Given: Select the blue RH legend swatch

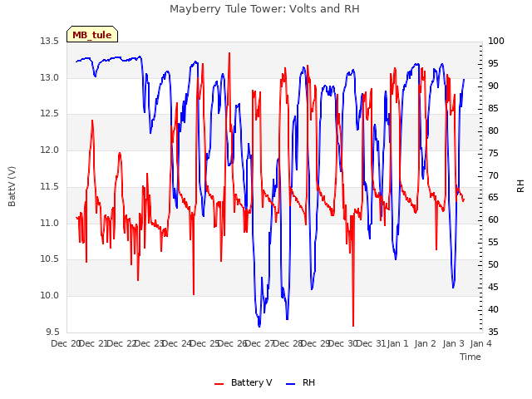Looking at the screenshot, I should click(291, 383).
